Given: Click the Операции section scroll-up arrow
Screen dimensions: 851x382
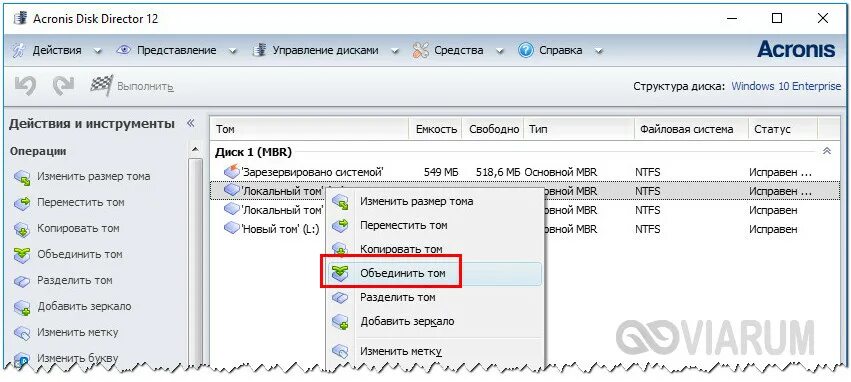Looking at the screenshot, I should click(195, 149).
